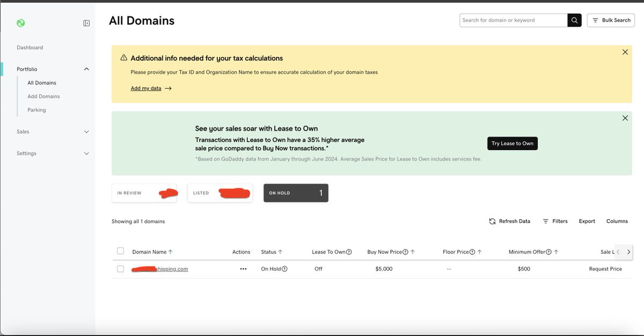Image resolution: width=644 pixels, height=336 pixels.
Task: Click the $500 minimum offer cell
Action: [524, 269]
